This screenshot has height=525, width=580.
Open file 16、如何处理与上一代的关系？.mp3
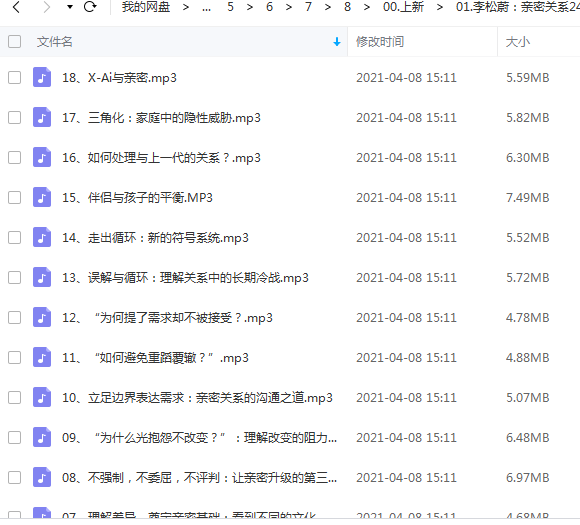click(161, 158)
